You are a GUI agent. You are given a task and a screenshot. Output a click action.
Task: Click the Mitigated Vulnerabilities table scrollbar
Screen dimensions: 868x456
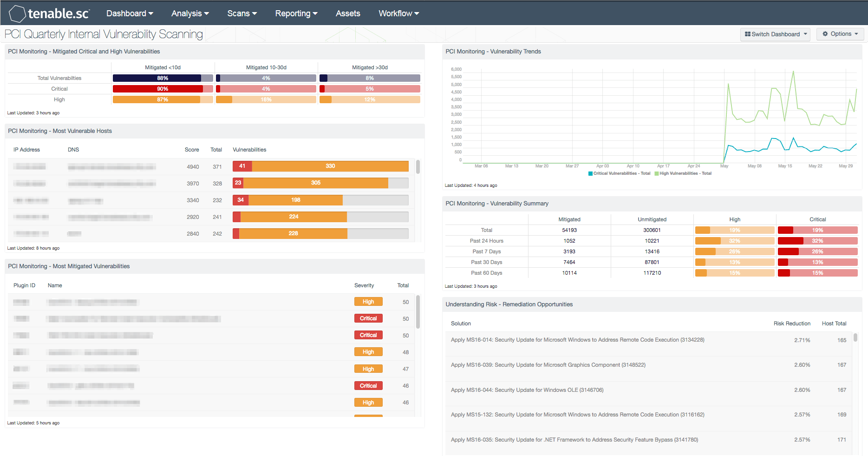tap(418, 312)
